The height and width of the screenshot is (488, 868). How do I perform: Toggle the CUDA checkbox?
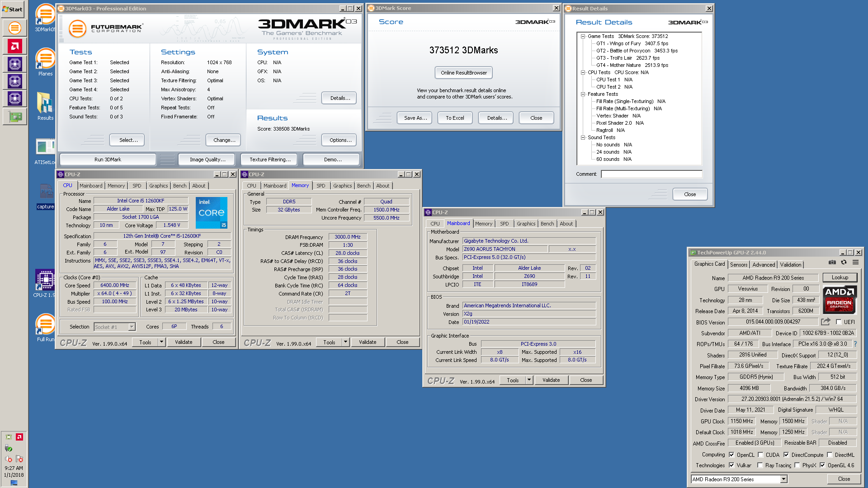[760, 455]
